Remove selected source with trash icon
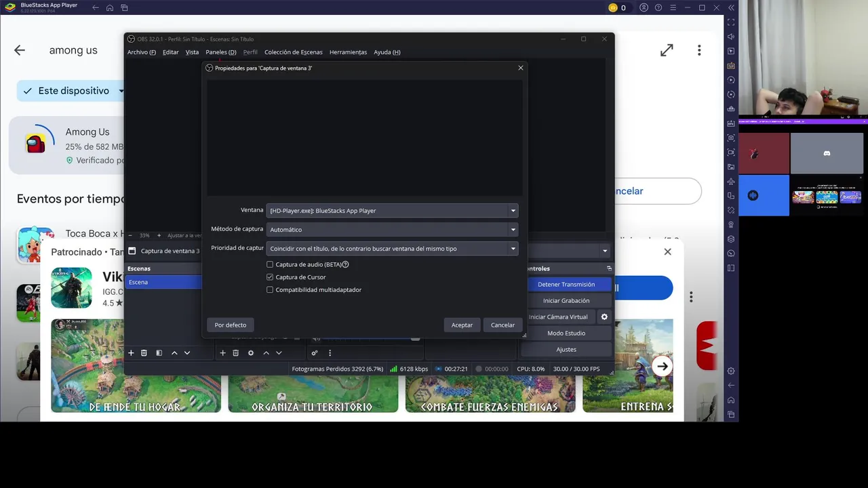The height and width of the screenshot is (488, 868). (235, 352)
